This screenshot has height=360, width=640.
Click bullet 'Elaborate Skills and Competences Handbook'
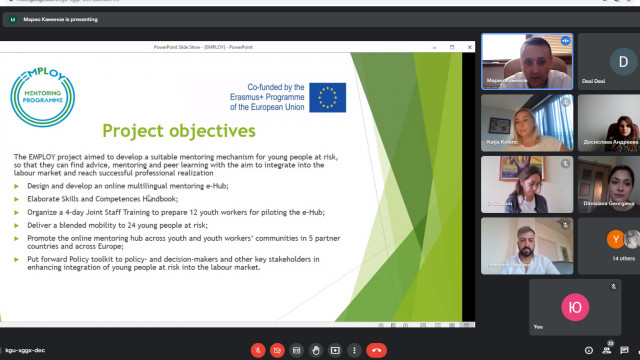pyautogui.click(x=102, y=199)
